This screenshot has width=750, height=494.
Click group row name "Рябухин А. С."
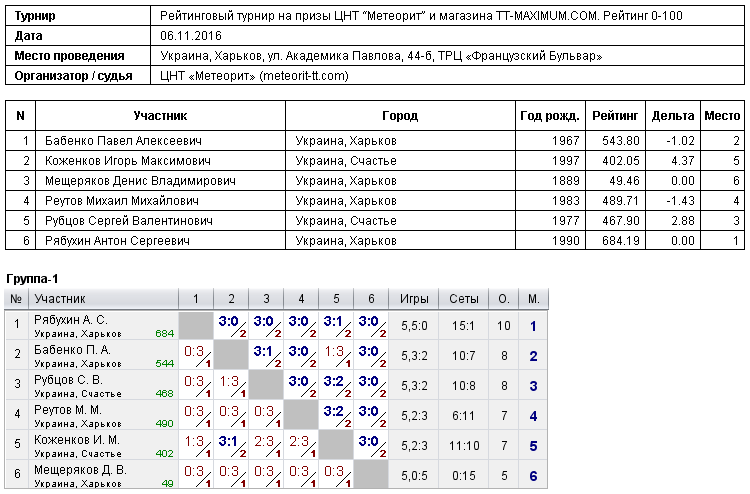71,320
